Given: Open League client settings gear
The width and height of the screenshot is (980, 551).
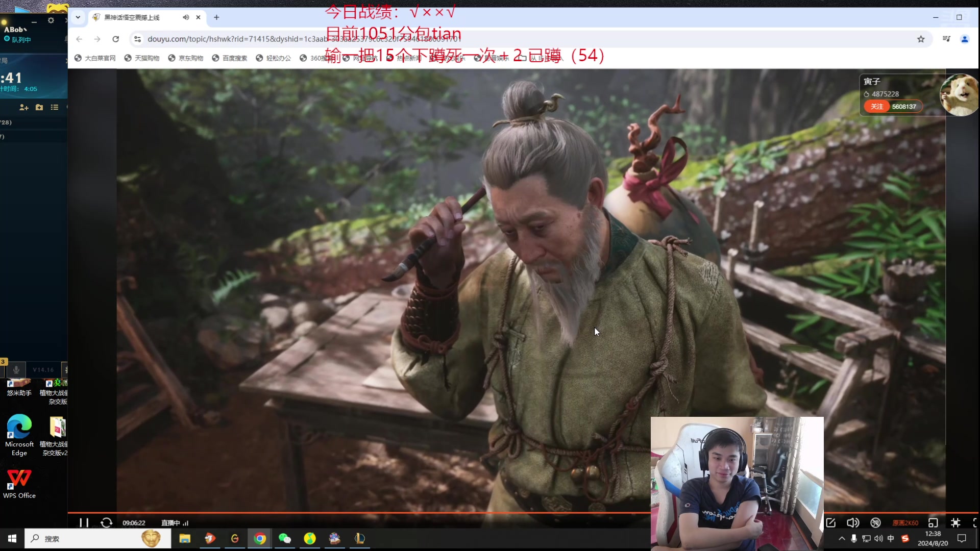Looking at the screenshot, I should click(51, 20).
